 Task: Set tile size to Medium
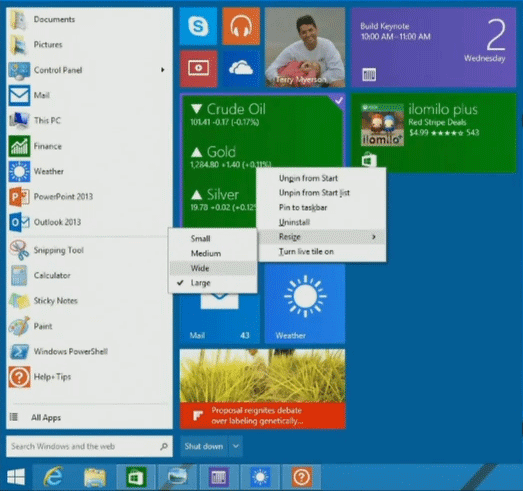click(213, 253)
